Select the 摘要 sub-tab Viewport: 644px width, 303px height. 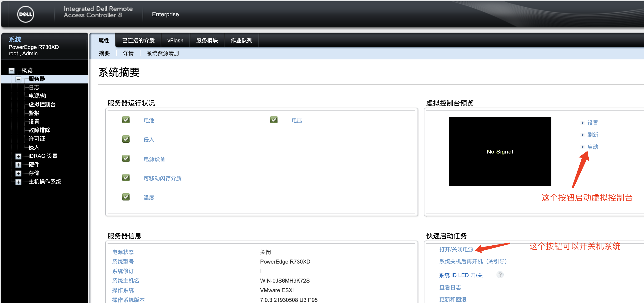point(104,53)
